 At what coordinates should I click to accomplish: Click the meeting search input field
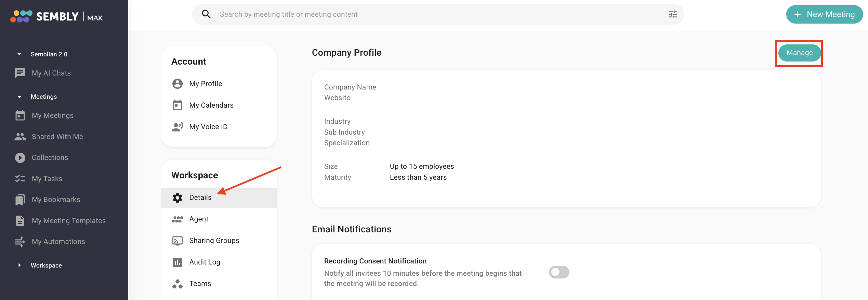(x=438, y=14)
